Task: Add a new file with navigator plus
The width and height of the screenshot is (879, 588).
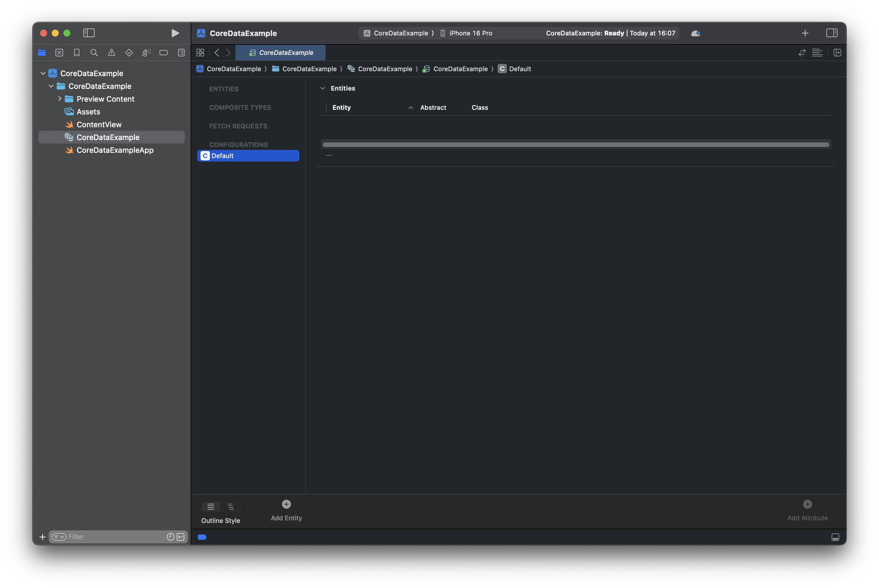Action: coord(42,537)
